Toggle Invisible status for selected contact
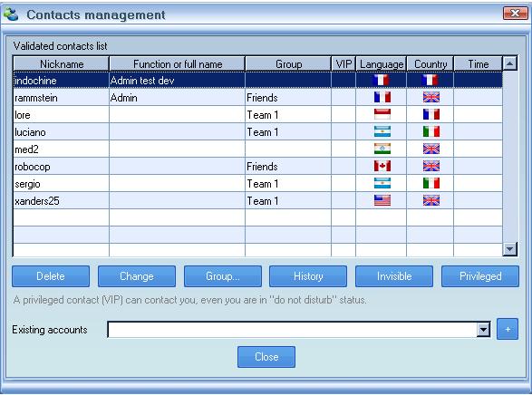Viewport: 532px width, 395px height. click(x=394, y=276)
